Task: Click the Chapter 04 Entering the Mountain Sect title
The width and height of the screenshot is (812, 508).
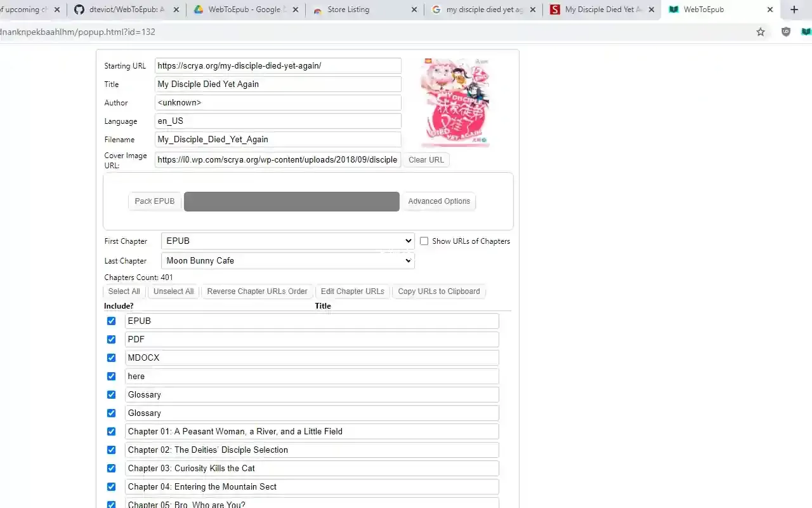Action: [311, 486]
